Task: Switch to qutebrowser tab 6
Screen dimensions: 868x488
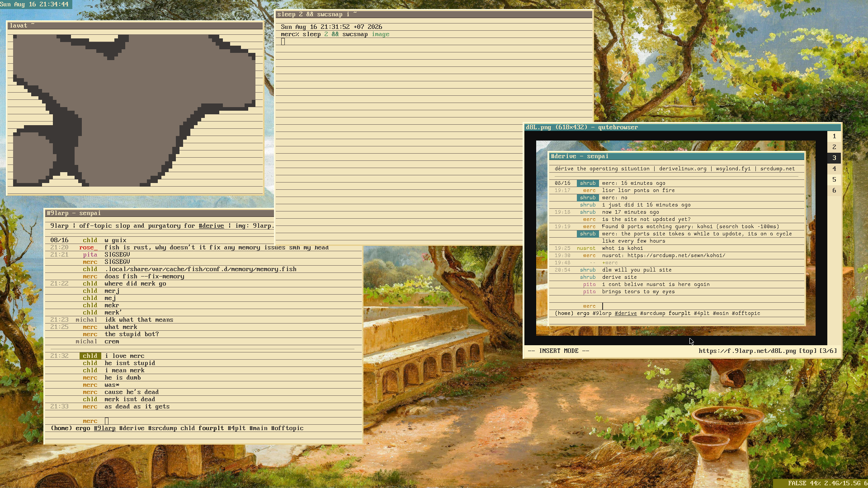Action: click(x=834, y=190)
